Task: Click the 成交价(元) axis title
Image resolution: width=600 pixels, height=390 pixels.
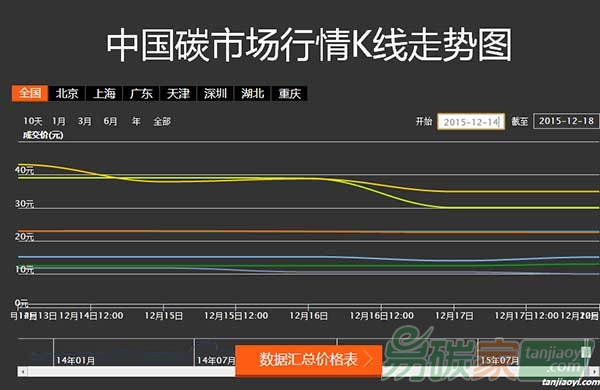Action: point(43,135)
